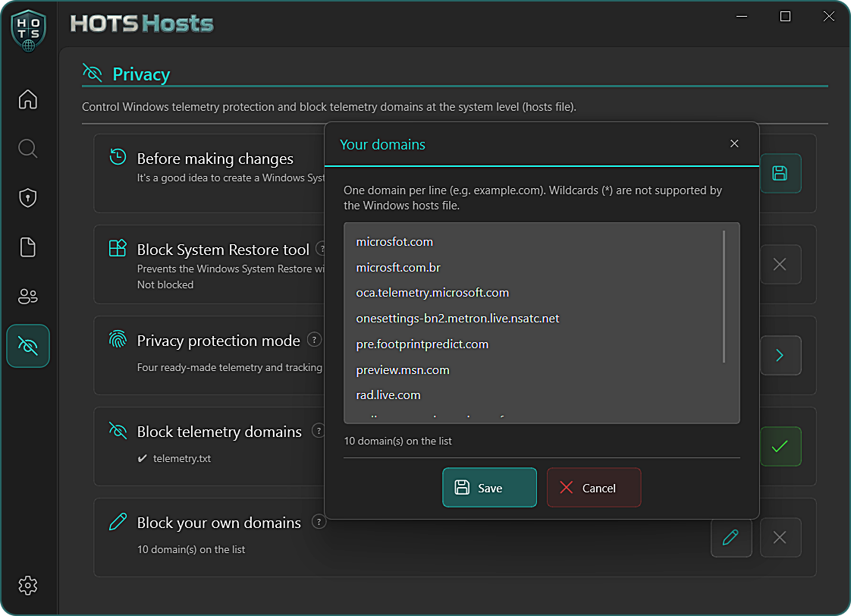This screenshot has height=616, width=851.
Task: Select pre.footprintpredict.com line
Action: tap(422, 344)
